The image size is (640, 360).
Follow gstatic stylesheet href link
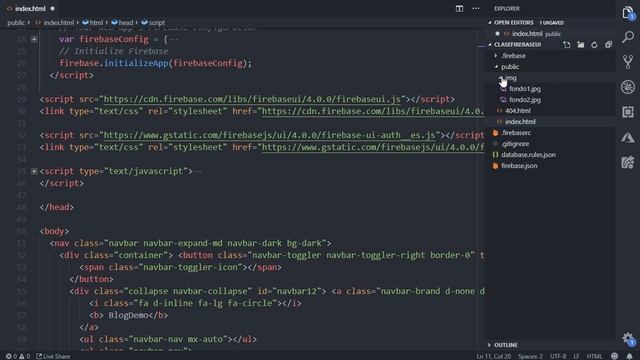[x=373, y=147]
